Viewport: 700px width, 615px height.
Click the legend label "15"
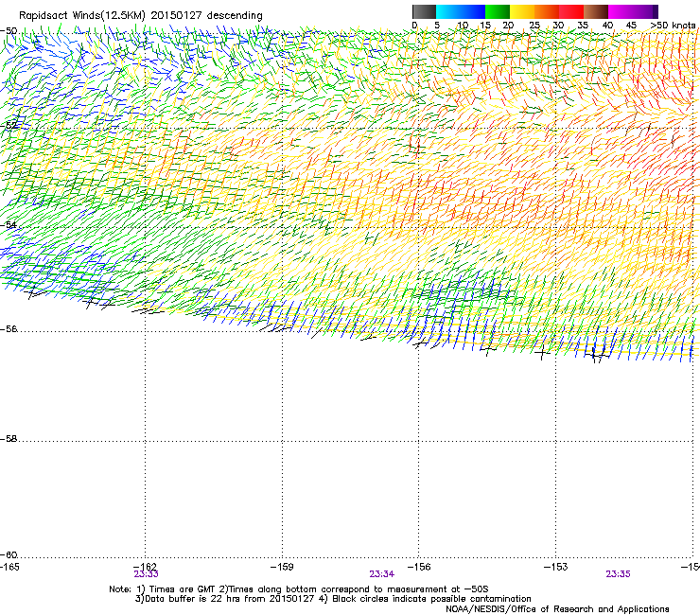485,26
